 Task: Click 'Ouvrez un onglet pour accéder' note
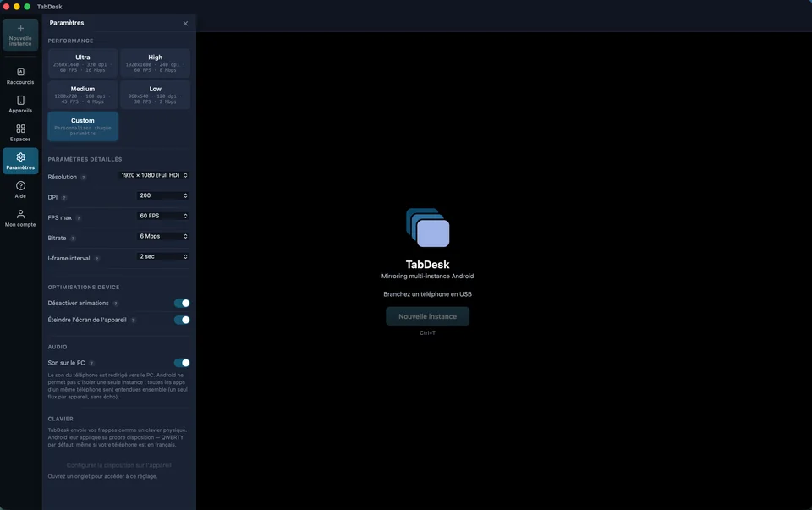(102, 476)
